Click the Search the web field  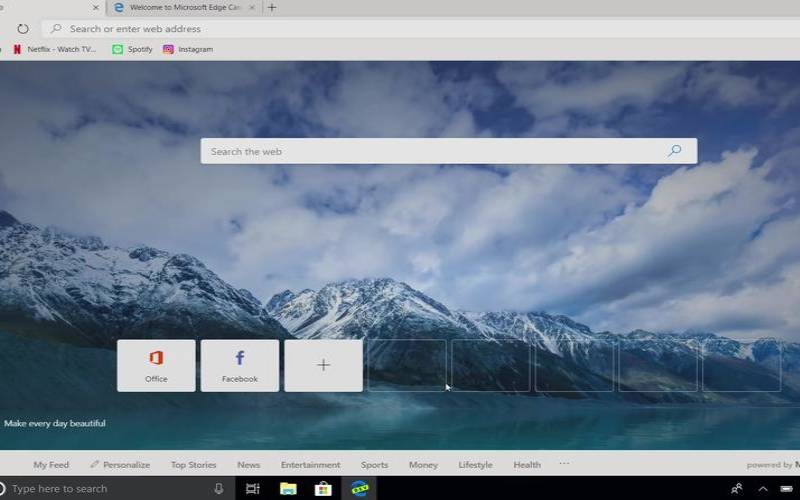pyautogui.click(x=430, y=151)
